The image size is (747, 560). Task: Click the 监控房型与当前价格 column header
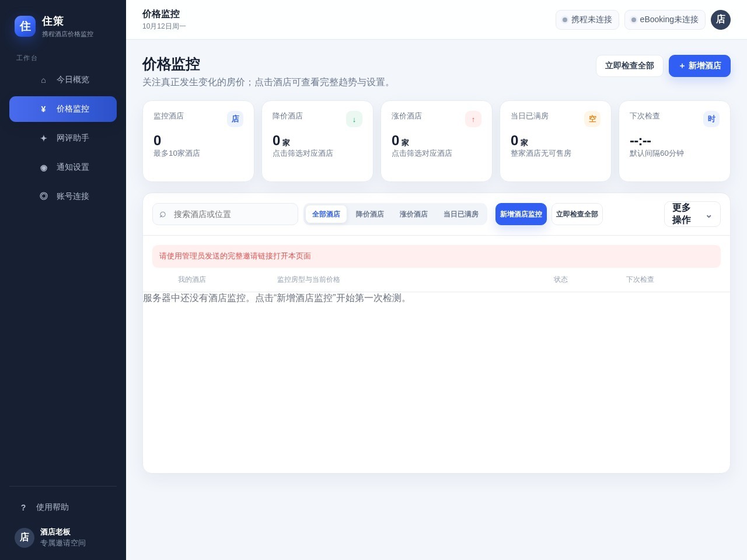[x=309, y=279]
